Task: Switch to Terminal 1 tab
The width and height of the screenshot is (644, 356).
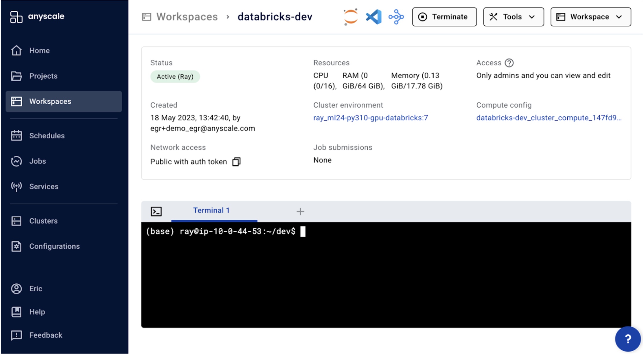Action: coord(211,211)
